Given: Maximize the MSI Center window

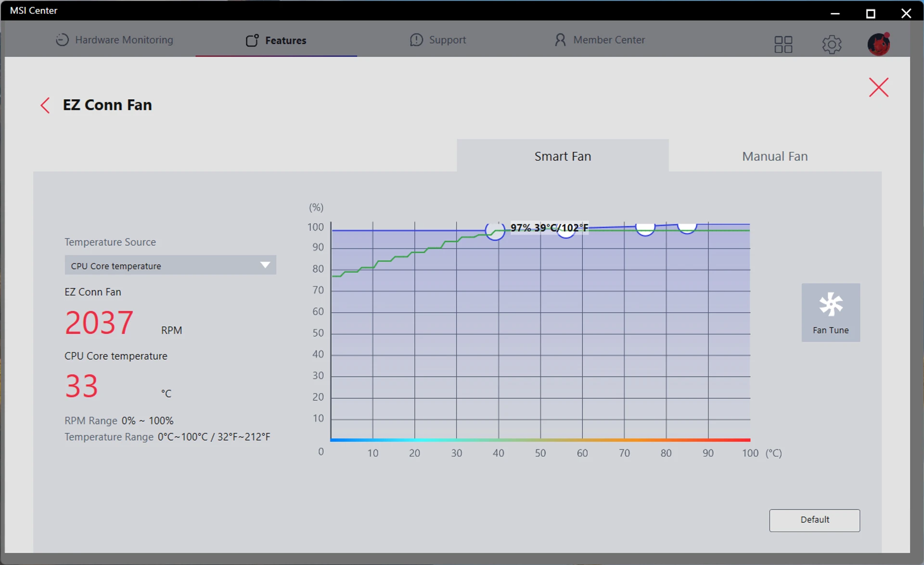Looking at the screenshot, I should [x=871, y=13].
